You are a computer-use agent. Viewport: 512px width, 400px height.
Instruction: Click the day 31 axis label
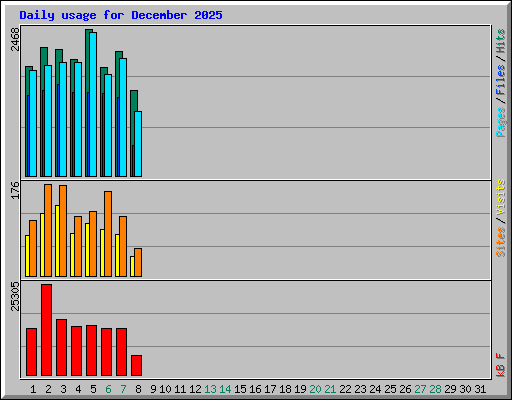pyautogui.click(x=480, y=389)
